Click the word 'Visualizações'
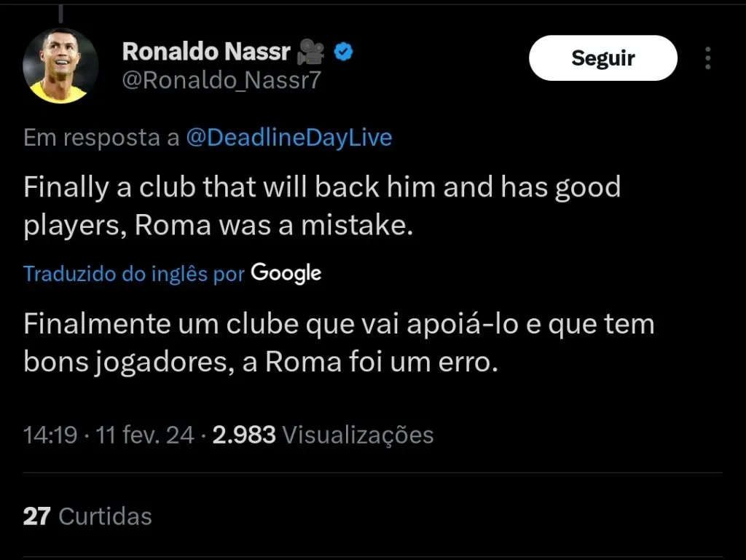This screenshot has height=560, width=746. [x=357, y=435]
